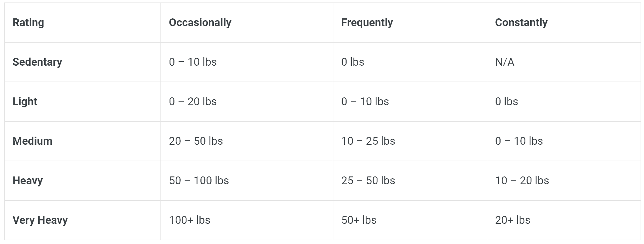This screenshot has width=644, height=244.
Task: Select the 25 – 50 lbs cell
Action: (x=368, y=181)
